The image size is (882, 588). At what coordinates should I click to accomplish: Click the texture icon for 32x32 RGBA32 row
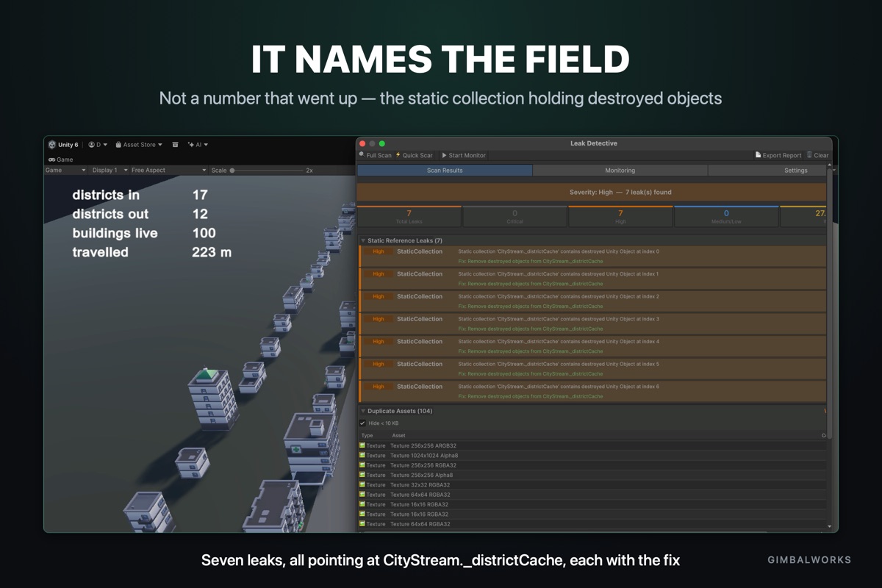362,485
